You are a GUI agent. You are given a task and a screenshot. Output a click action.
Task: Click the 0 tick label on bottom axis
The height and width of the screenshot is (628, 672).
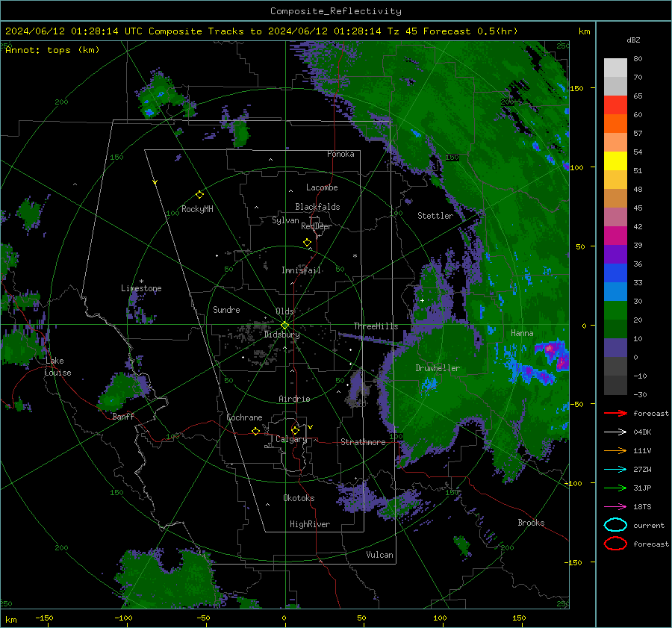coord(284,618)
